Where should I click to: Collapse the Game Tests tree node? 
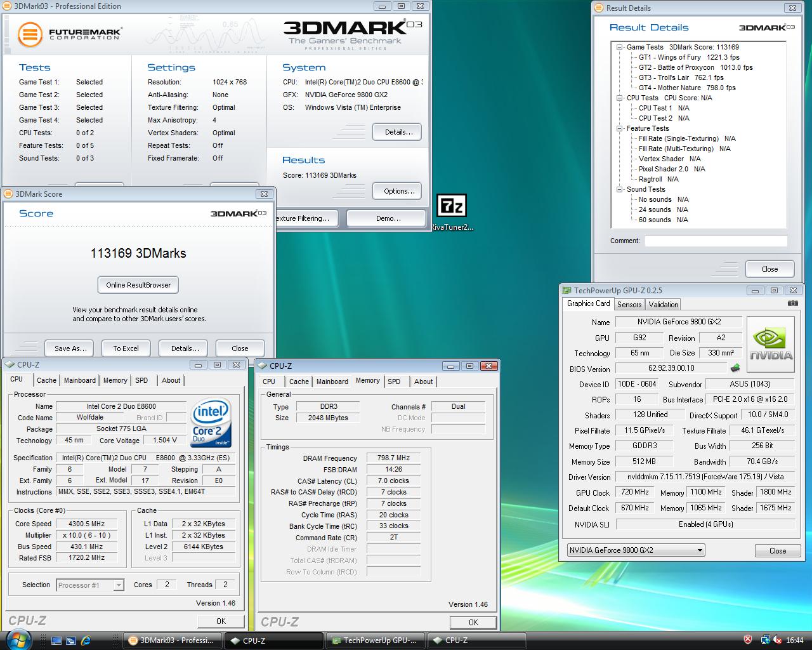click(x=620, y=47)
